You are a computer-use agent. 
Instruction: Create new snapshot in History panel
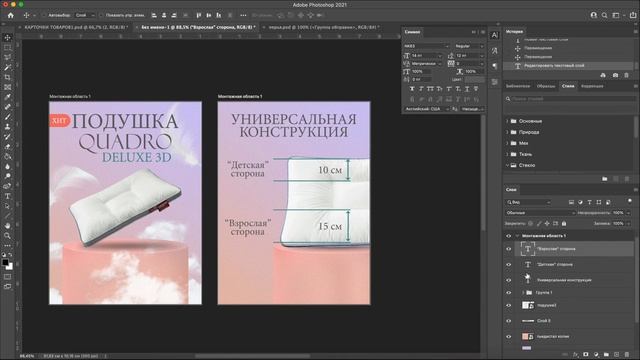click(x=615, y=75)
